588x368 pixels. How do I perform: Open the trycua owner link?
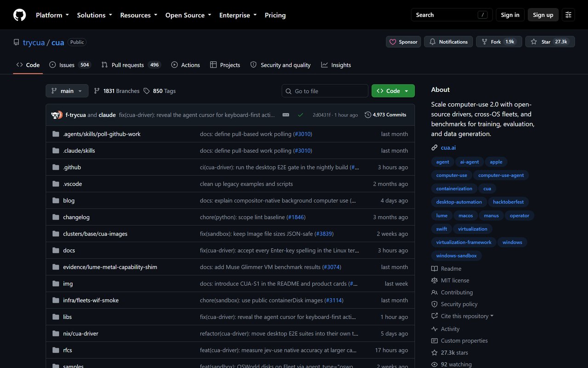[x=34, y=42]
